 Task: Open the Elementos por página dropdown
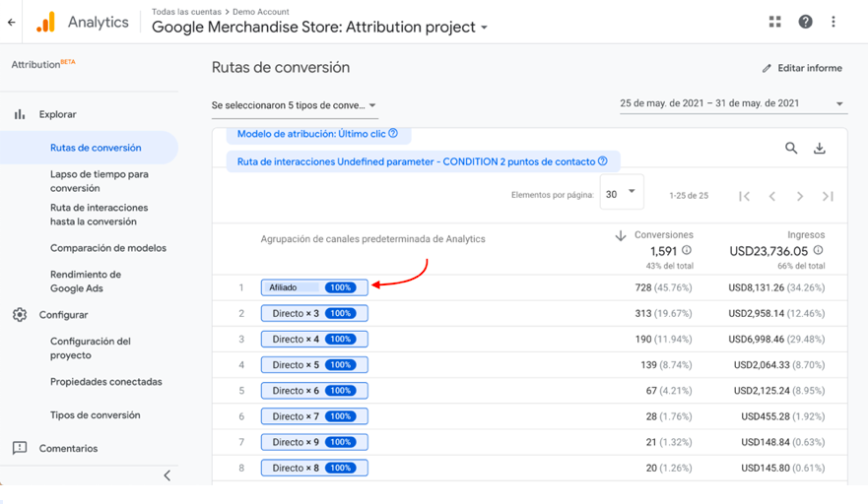tap(622, 194)
